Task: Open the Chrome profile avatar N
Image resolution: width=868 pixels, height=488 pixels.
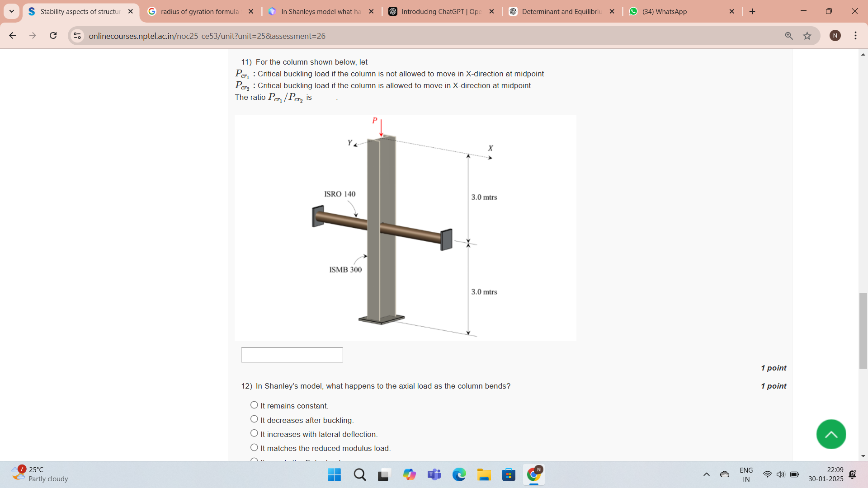Action: coord(835,36)
